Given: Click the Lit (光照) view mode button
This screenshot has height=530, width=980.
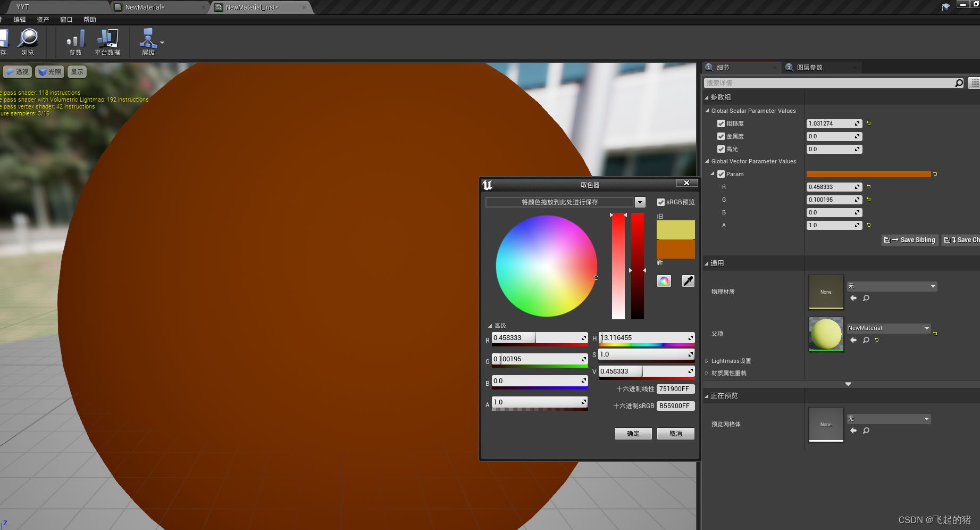Looking at the screenshot, I should 50,72.
